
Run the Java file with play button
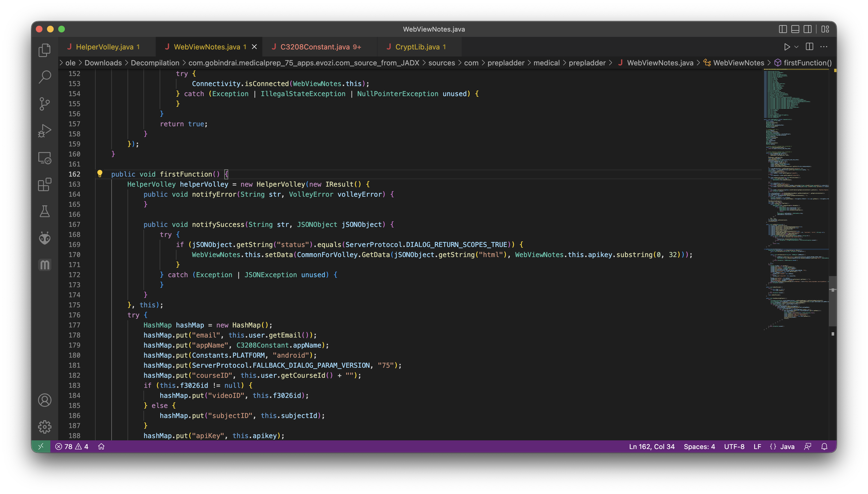[x=787, y=47]
